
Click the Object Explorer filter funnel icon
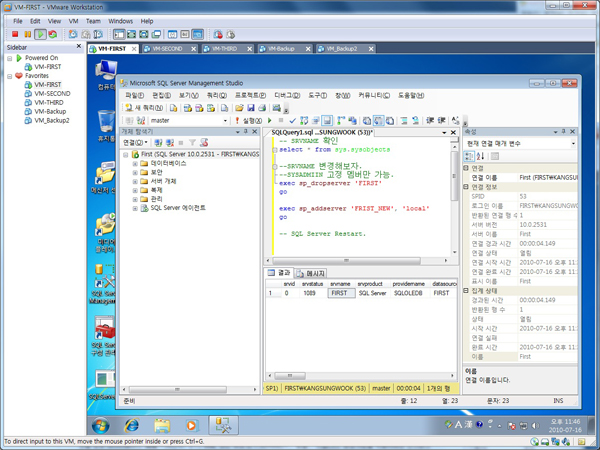192,143
